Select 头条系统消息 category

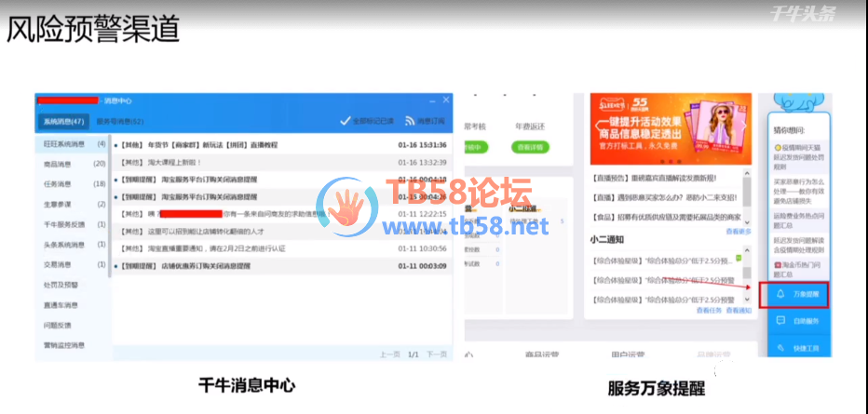[73, 245]
